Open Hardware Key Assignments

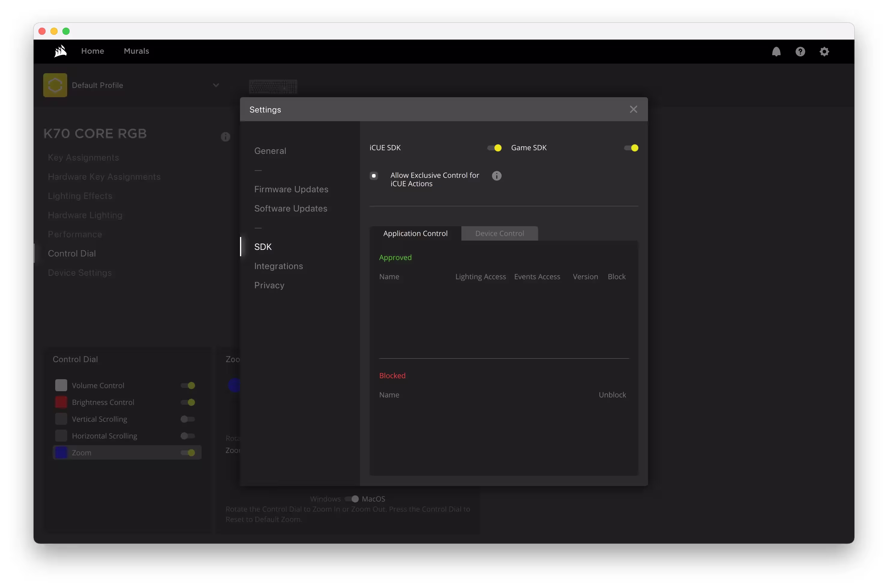[104, 177]
